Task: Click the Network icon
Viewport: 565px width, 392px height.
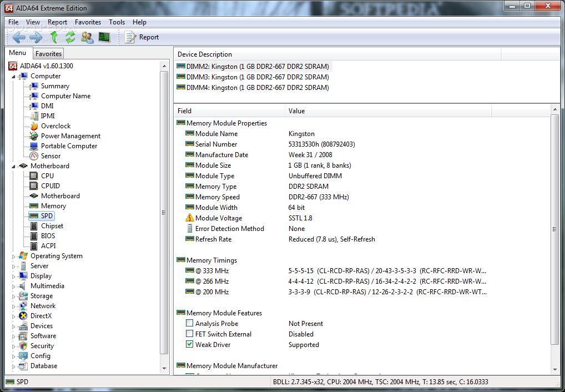Action: (23, 306)
